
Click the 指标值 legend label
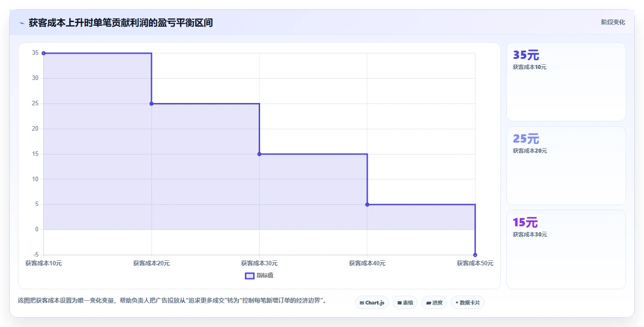265,276
